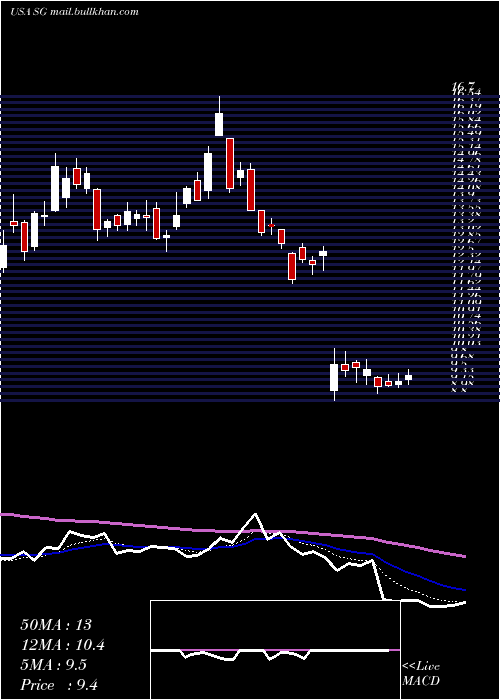Click the 'USA SG mail.bullkhan.com' chart title

tap(74, 12)
